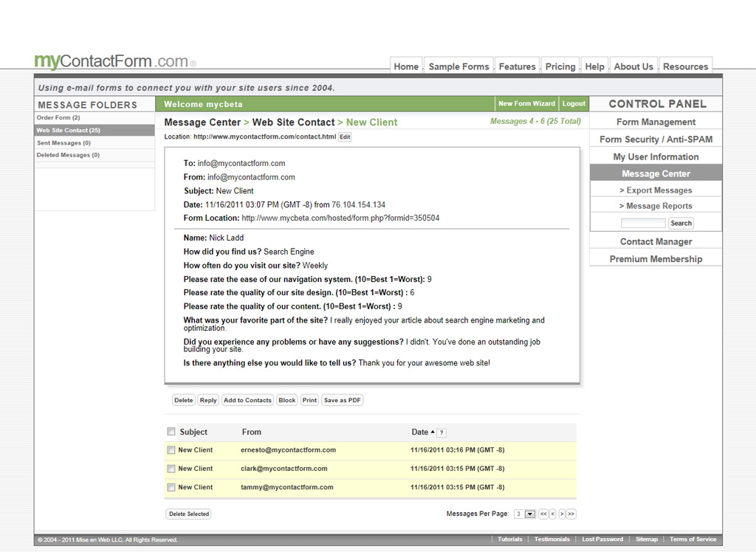Open the Home tab
756x552 pixels.
[406, 66]
